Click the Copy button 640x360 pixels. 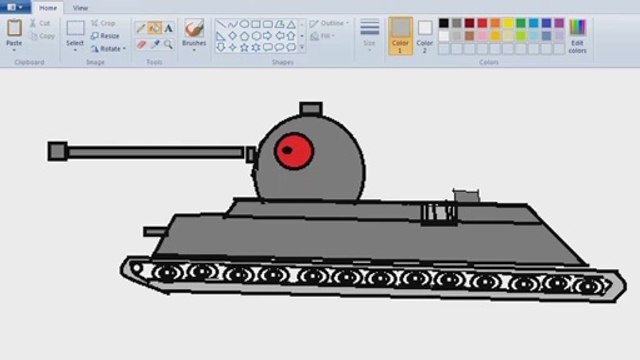(x=42, y=36)
